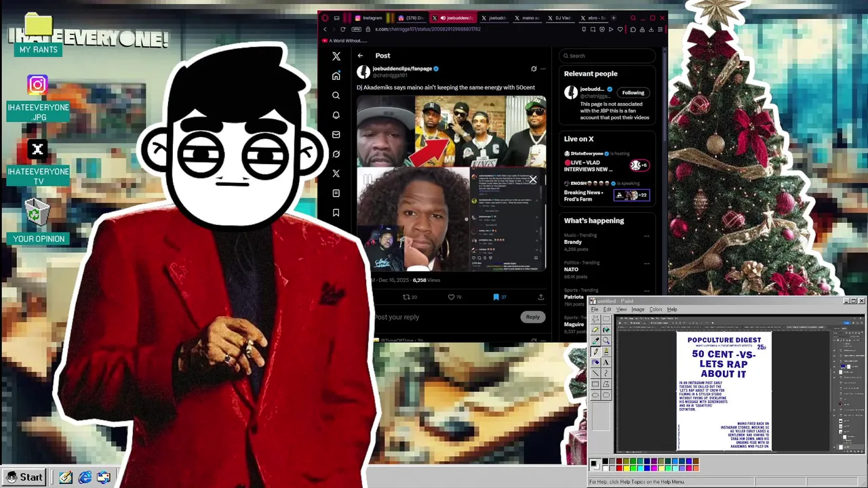The height and width of the screenshot is (488, 868).
Task: Open the File menu in Paint
Action: point(595,310)
